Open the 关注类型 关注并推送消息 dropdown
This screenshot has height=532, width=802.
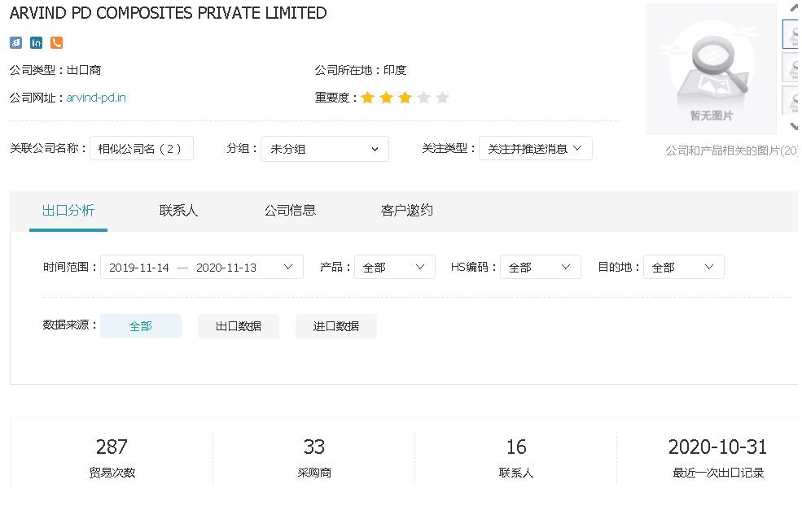pos(536,149)
